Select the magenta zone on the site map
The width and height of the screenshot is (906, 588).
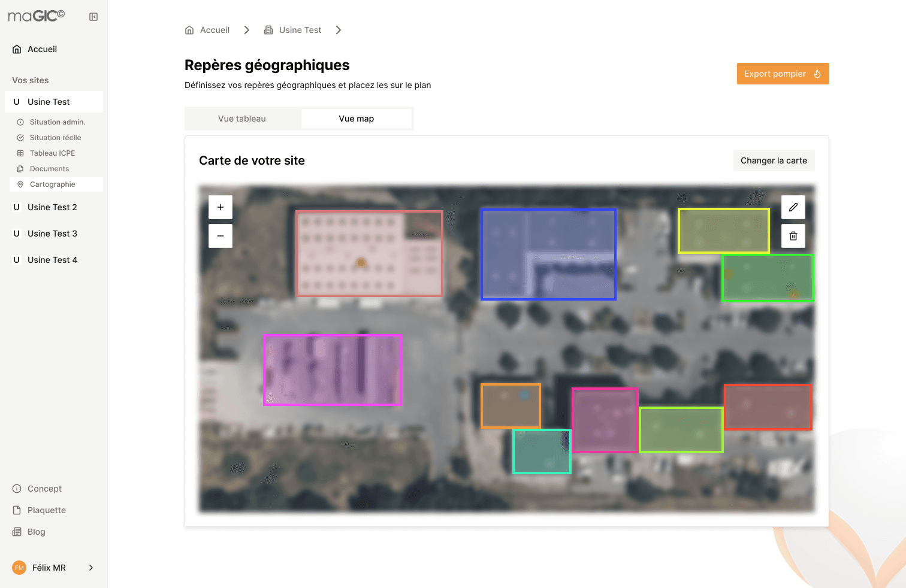pos(333,369)
